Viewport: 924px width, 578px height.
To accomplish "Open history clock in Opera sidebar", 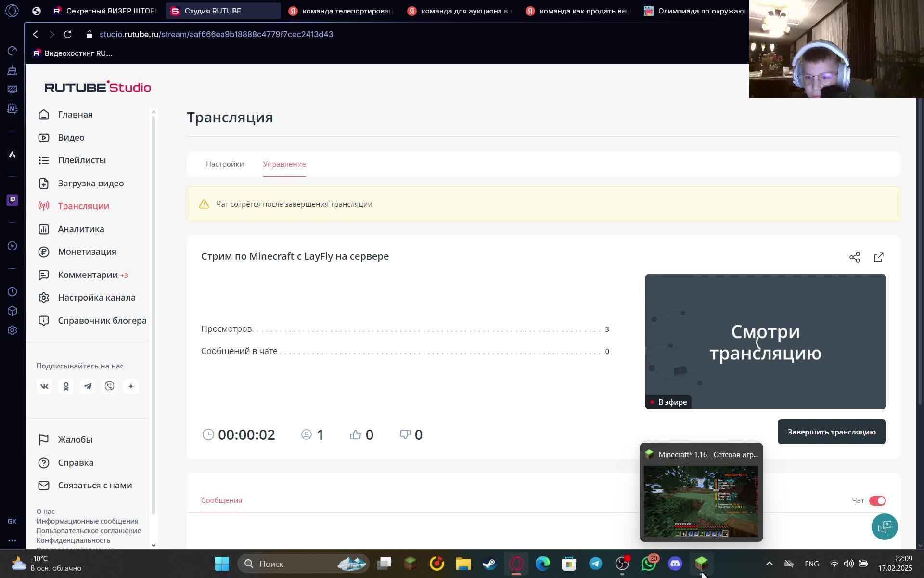I will [13, 292].
